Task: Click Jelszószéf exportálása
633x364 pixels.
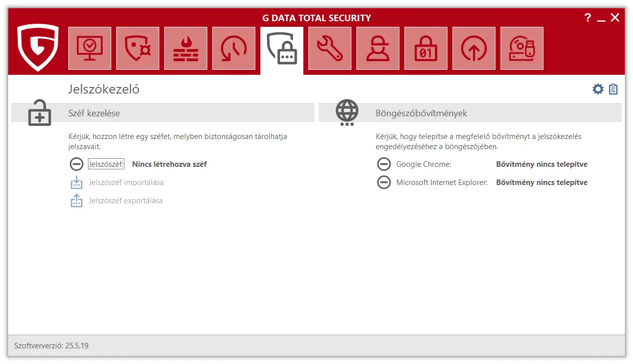Action: tap(125, 201)
